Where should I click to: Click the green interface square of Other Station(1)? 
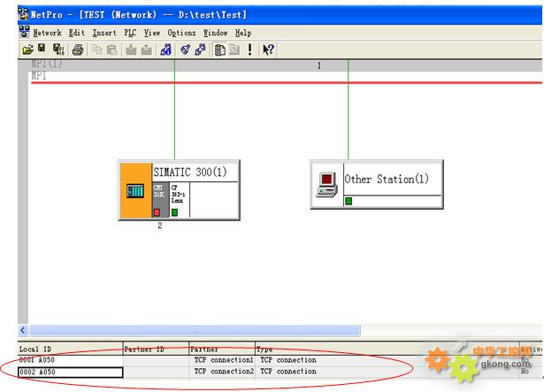point(349,201)
